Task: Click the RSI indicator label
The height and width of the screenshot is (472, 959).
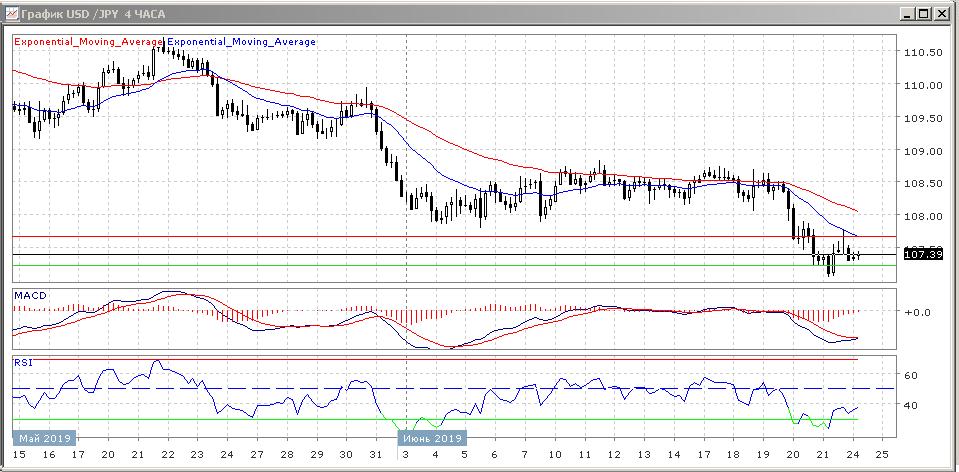Action: (21, 361)
